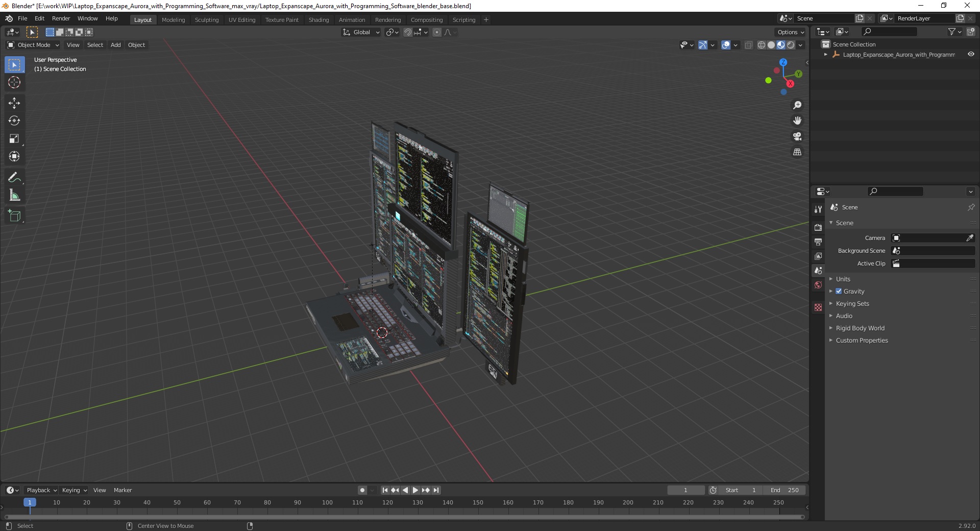
Task: Open the World properties tab
Action: [x=818, y=285]
